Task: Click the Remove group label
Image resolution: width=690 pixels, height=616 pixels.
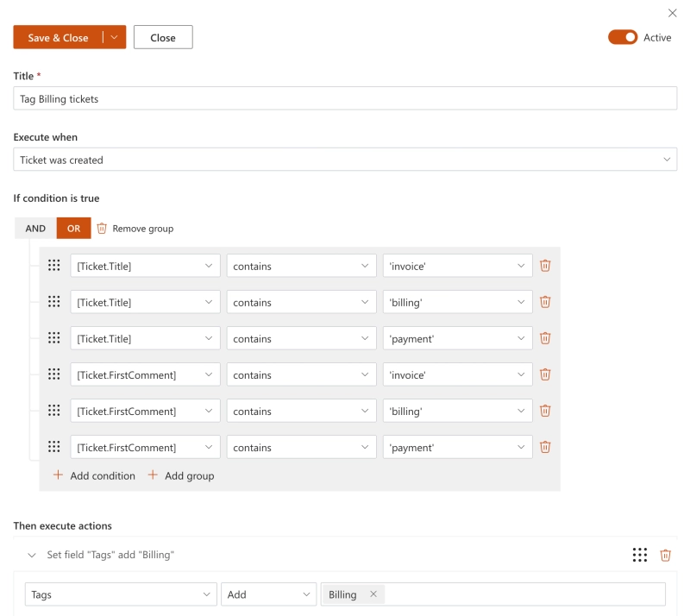Action: click(143, 229)
